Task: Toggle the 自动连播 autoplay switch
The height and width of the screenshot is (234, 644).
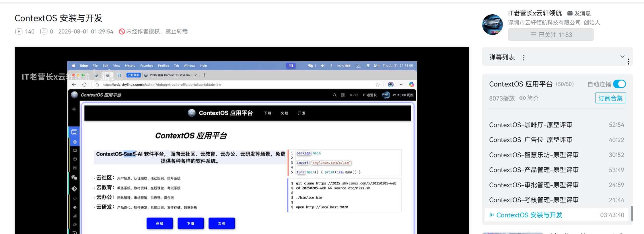Action: point(619,84)
